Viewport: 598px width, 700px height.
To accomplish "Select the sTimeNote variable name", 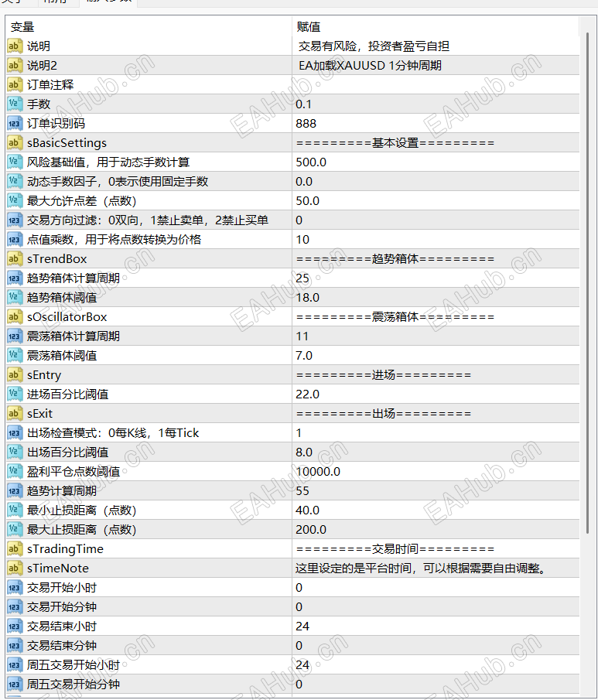I will pos(58,569).
